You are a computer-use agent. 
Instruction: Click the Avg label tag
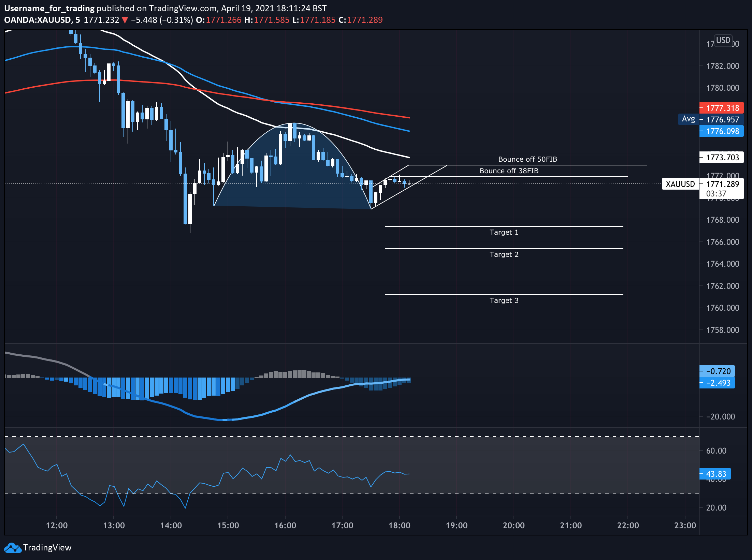(688, 119)
